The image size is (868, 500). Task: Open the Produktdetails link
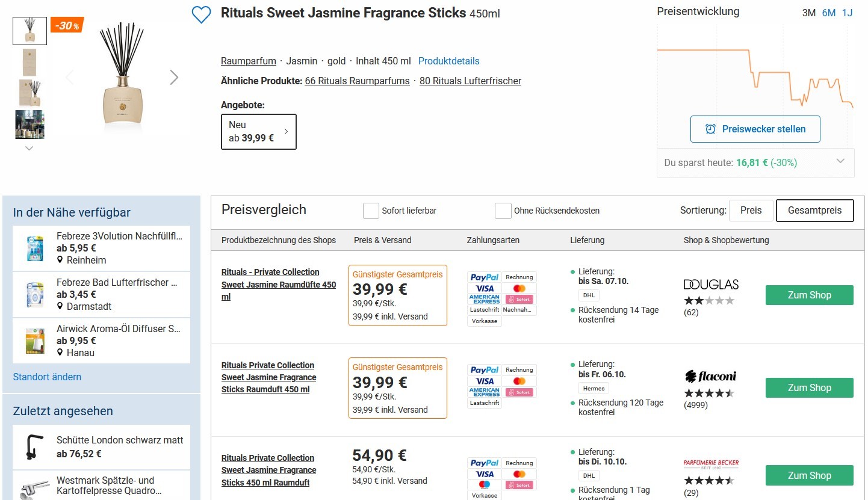[449, 61]
